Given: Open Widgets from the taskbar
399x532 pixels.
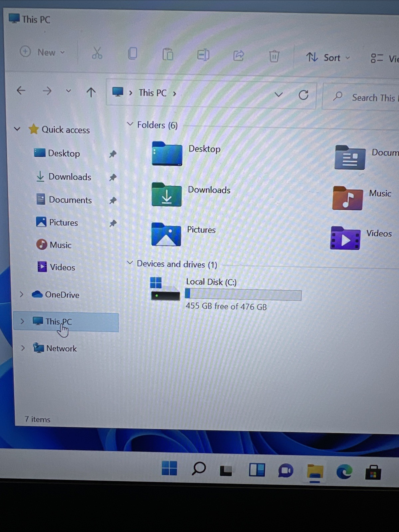Looking at the screenshot, I should (257, 470).
